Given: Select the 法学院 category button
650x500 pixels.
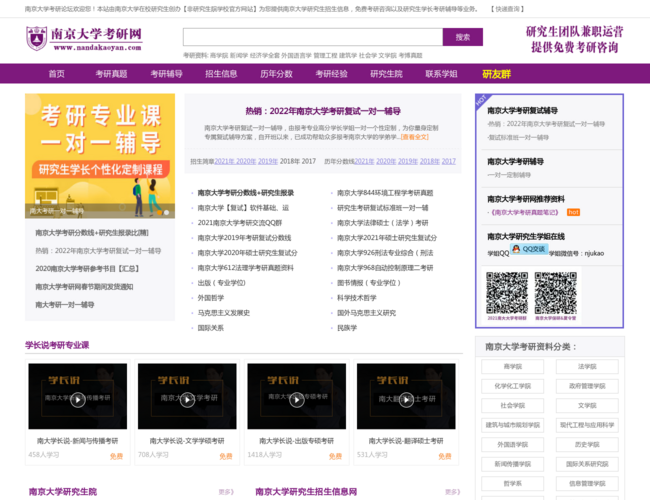Looking at the screenshot, I should (587, 367).
